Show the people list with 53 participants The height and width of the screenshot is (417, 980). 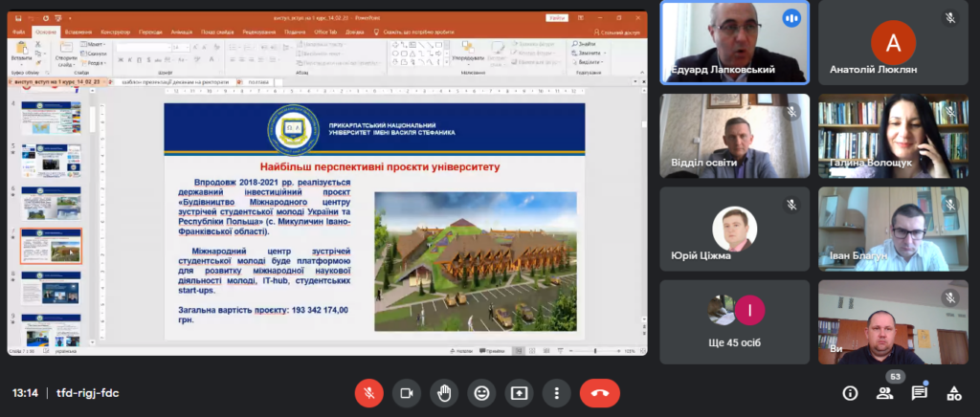tap(884, 393)
